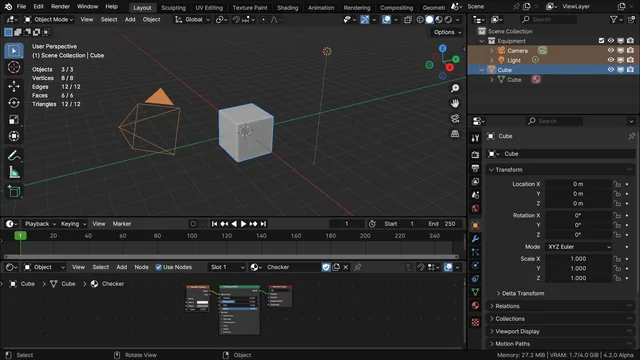Open the Slot 1 material slot dropdown
Viewport: 640px width, 360px height.
coord(227,267)
